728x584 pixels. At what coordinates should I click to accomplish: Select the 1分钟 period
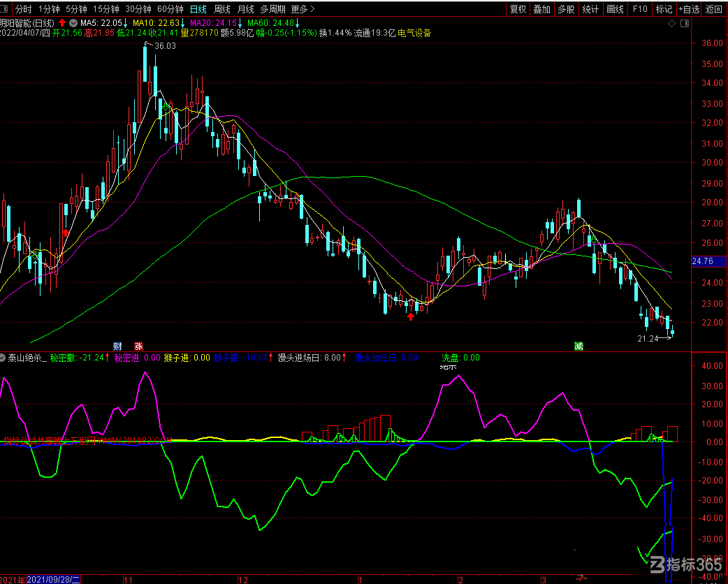[49, 9]
